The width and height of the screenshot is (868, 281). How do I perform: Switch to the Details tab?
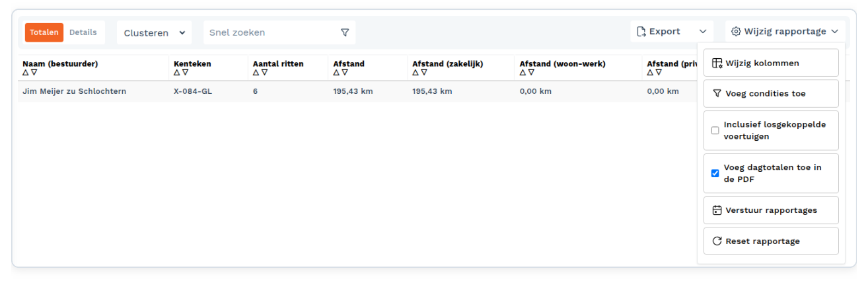click(83, 32)
